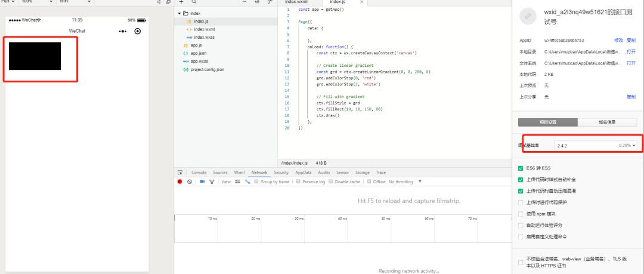Switch to index.wxml editor tab
644x274 pixels.
pos(296,2)
